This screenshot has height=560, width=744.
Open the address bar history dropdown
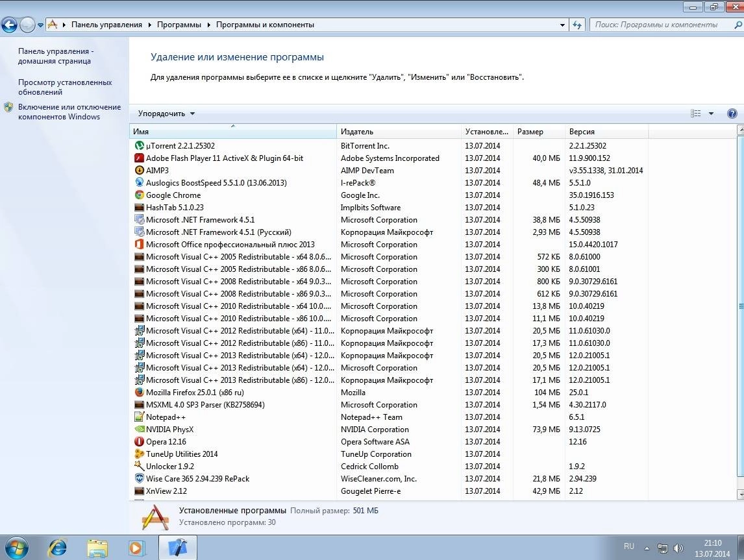[x=562, y=25]
